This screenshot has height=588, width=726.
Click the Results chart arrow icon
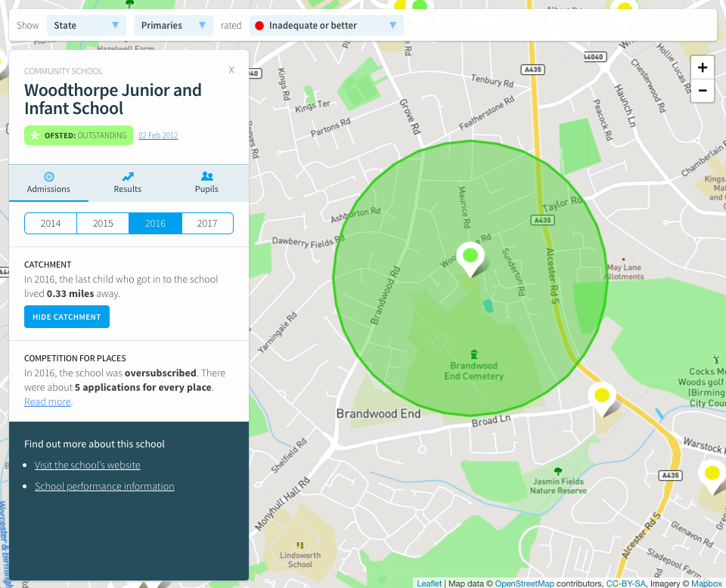128,177
